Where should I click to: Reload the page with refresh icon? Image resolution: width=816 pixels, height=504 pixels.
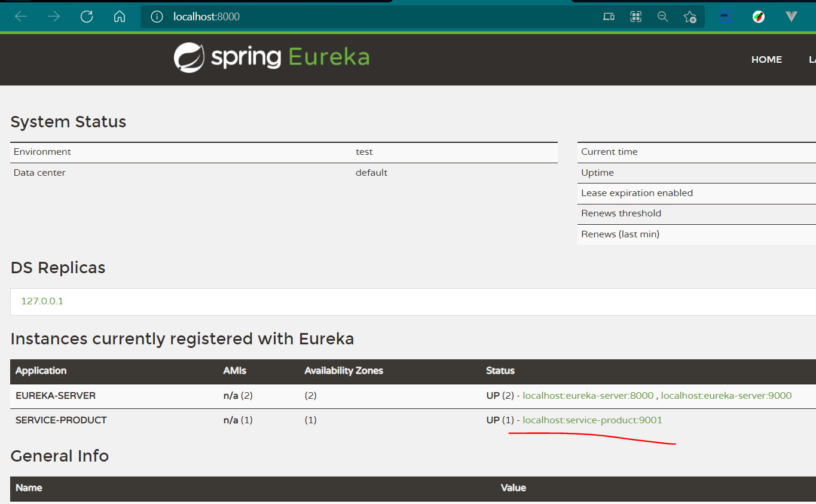[x=87, y=17]
